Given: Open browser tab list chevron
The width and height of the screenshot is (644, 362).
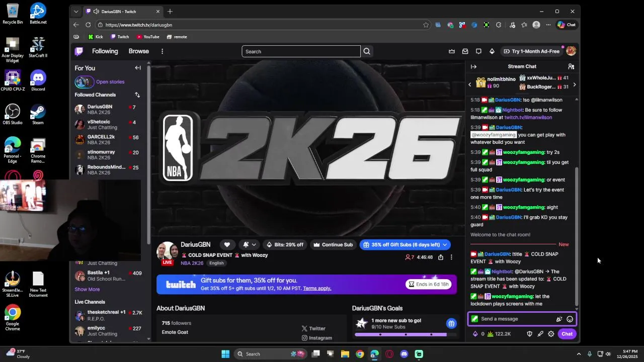Looking at the screenshot, I should tap(76, 12).
